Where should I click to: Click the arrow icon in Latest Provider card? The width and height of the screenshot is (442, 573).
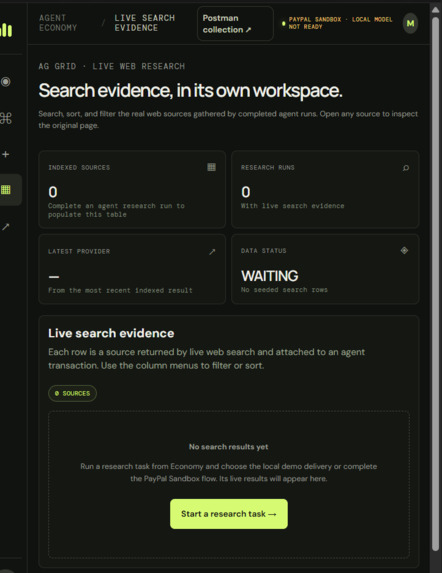212,251
